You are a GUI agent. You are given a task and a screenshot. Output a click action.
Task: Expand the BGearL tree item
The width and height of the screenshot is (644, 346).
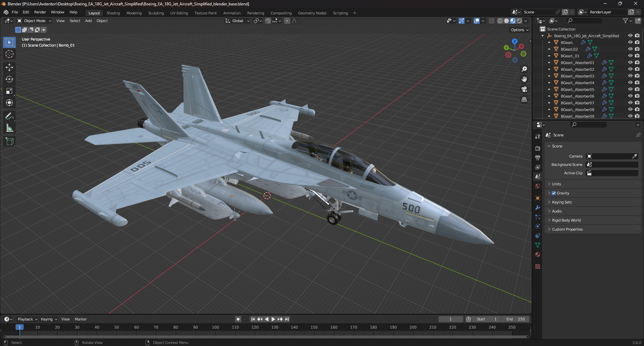click(549, 42)
